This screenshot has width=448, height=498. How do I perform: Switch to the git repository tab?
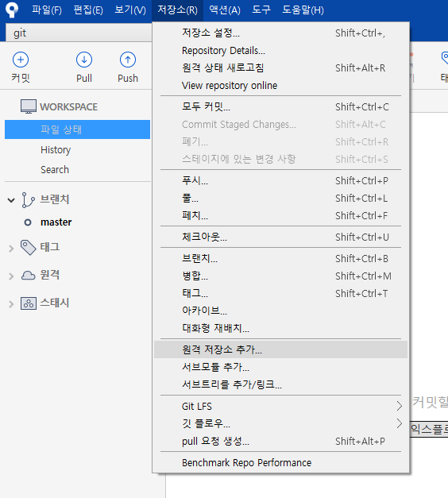(79, 33)
